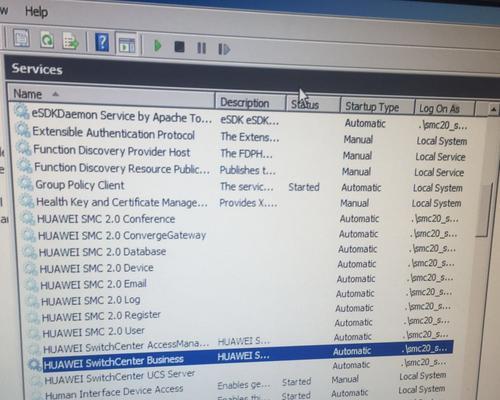Select Human Interface Device Access service
This screenshot has width=500, height=400.
click(x=114, y=392)
